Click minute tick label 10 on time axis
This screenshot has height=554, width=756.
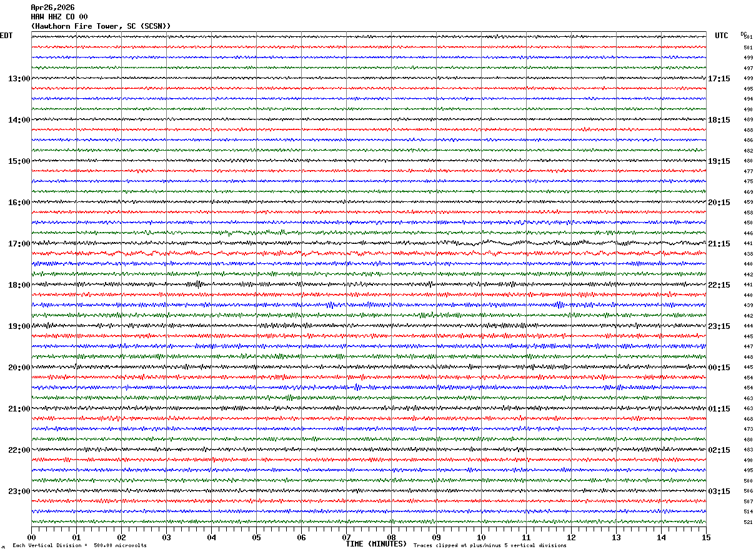pyautogui.click(x=481, y=537)
